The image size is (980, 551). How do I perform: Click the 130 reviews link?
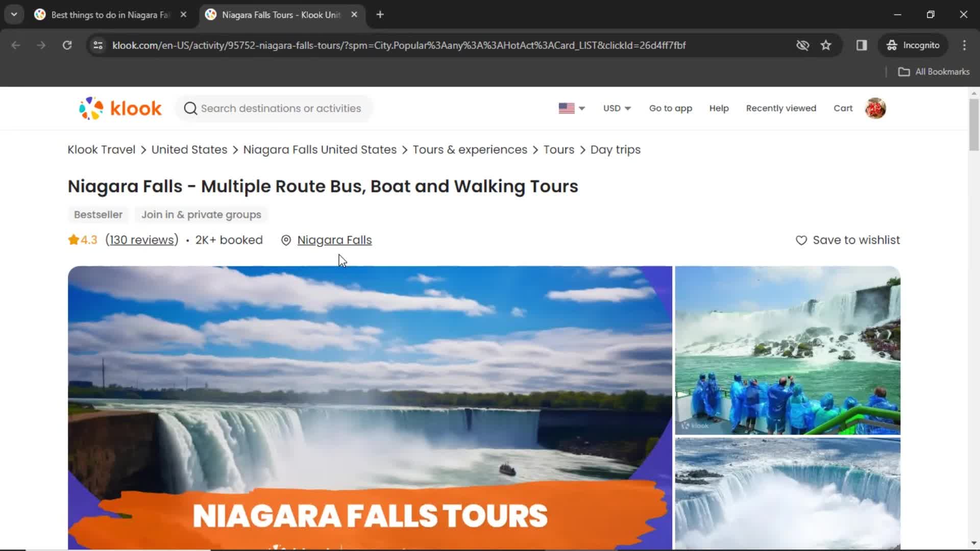141,240
